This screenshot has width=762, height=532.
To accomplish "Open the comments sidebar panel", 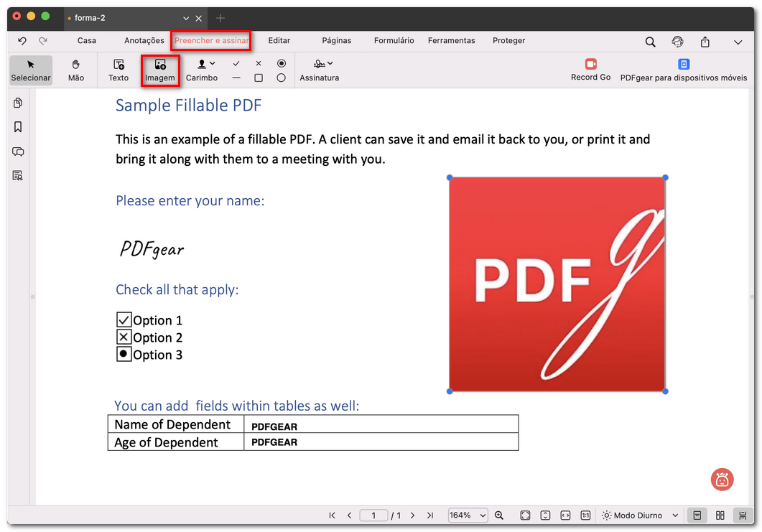I will [x=18, y=151].
